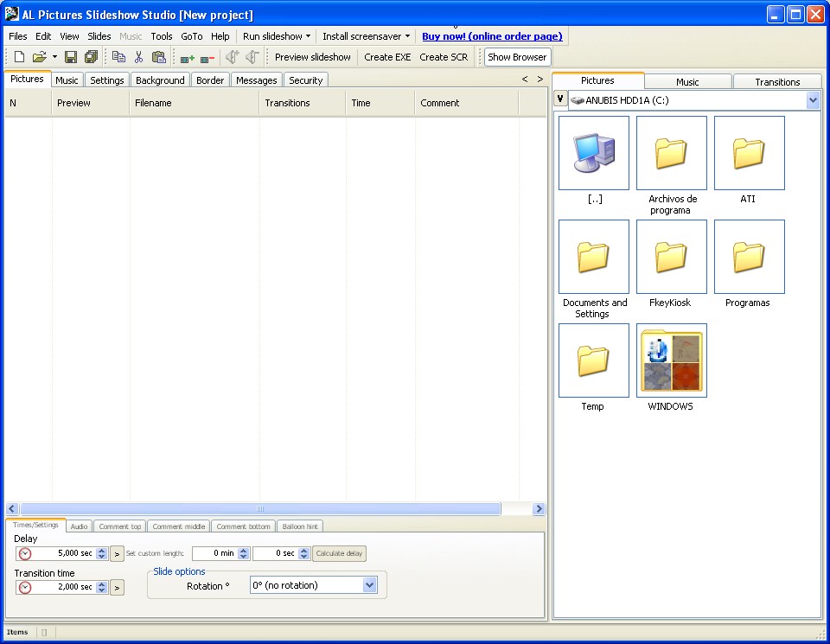830x644 pixels.
Task: Click the Delay spinner arrows
Action: (102, 553)
